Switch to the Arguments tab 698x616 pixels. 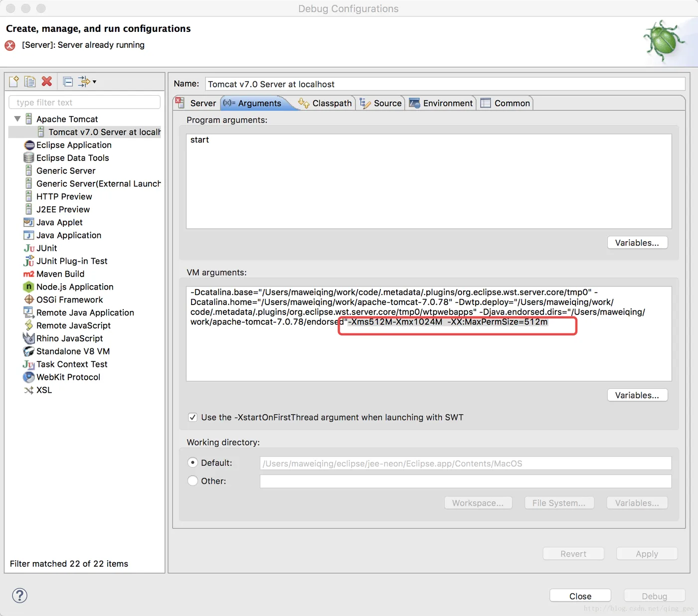point(253,103)
